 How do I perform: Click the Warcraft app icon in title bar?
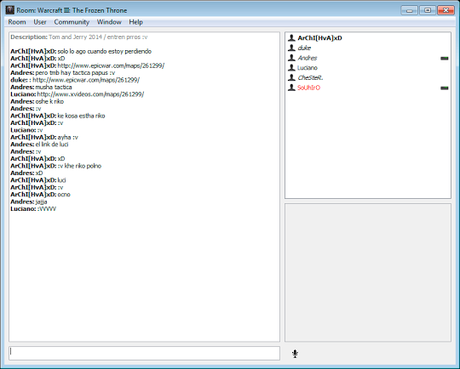[10, 10]
